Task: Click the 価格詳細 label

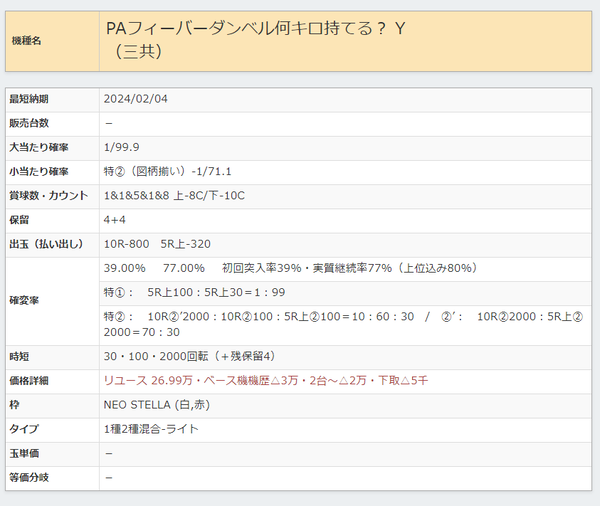Action: click(x=29, y=381)
